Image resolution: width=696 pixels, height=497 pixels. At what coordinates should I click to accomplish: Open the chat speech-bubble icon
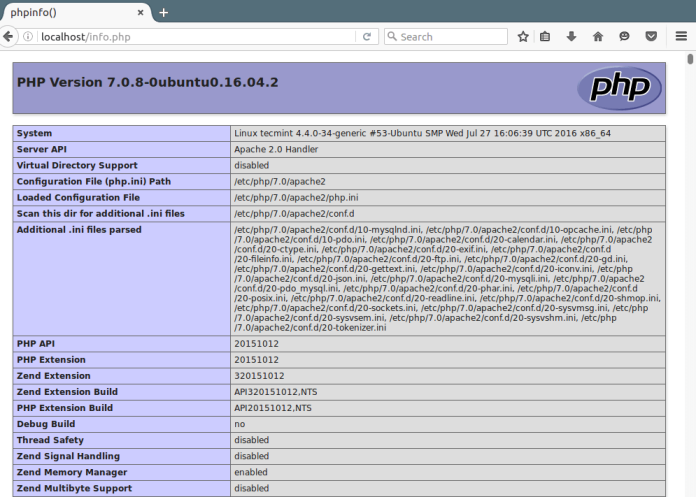coord(624,36)
